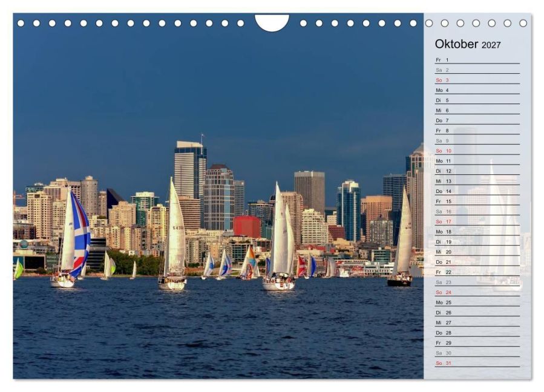Click the "Sa 30" date entry

tap(477, 353)
